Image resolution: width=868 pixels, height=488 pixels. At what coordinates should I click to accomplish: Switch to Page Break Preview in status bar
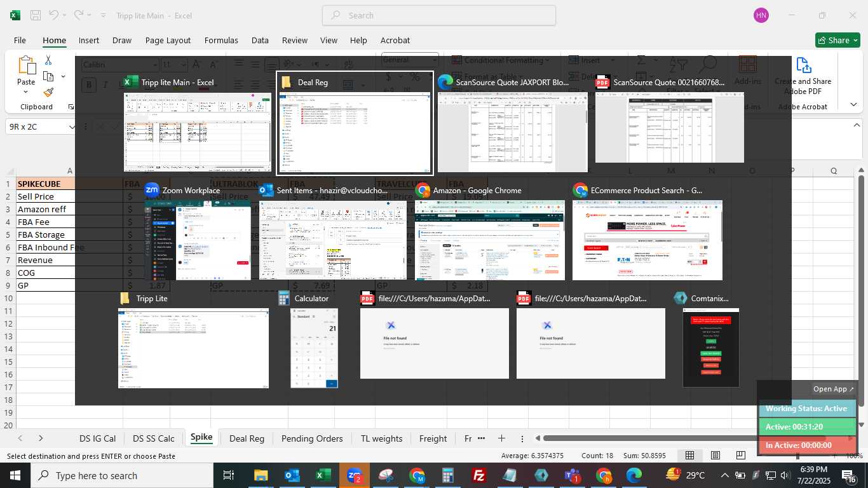[x=741, y=456]
